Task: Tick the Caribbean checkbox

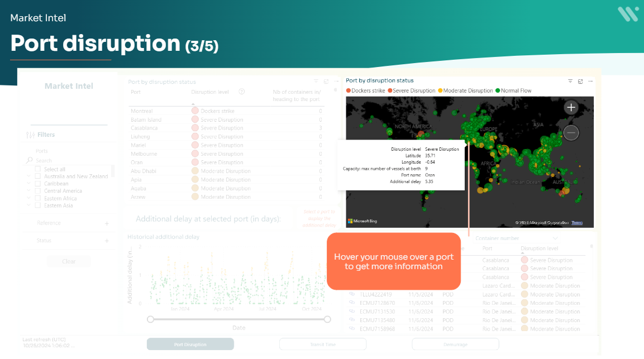Action: coord(38,184)
